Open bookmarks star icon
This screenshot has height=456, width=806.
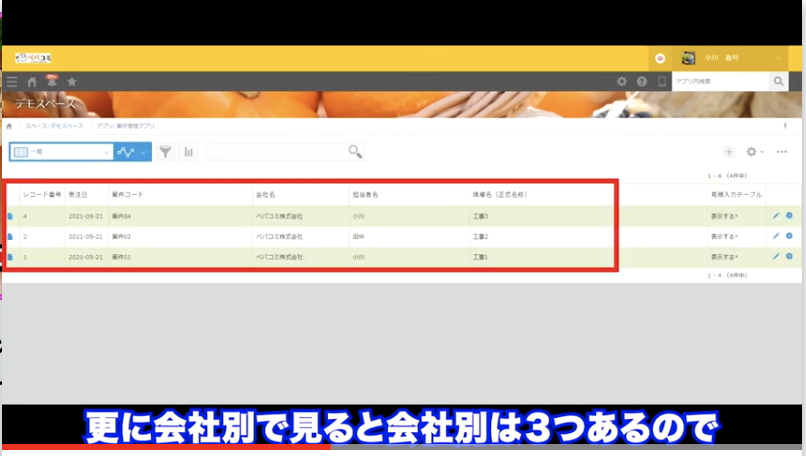(71, 82)
